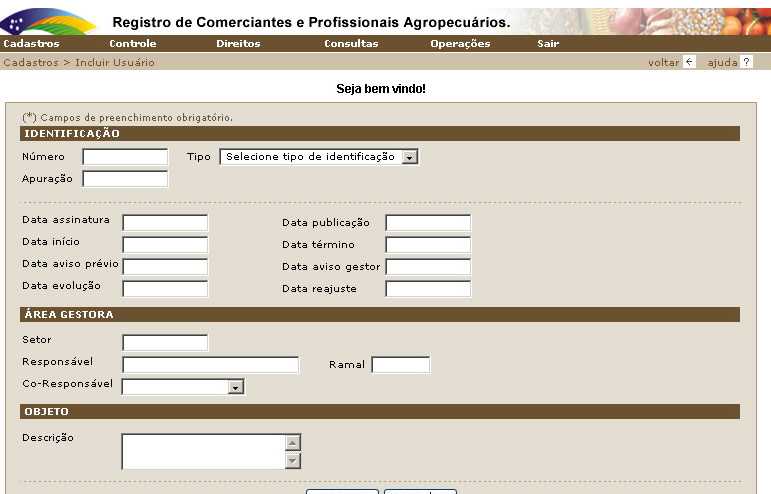
Task: Open the Operações menu
Action: [460, 44]
